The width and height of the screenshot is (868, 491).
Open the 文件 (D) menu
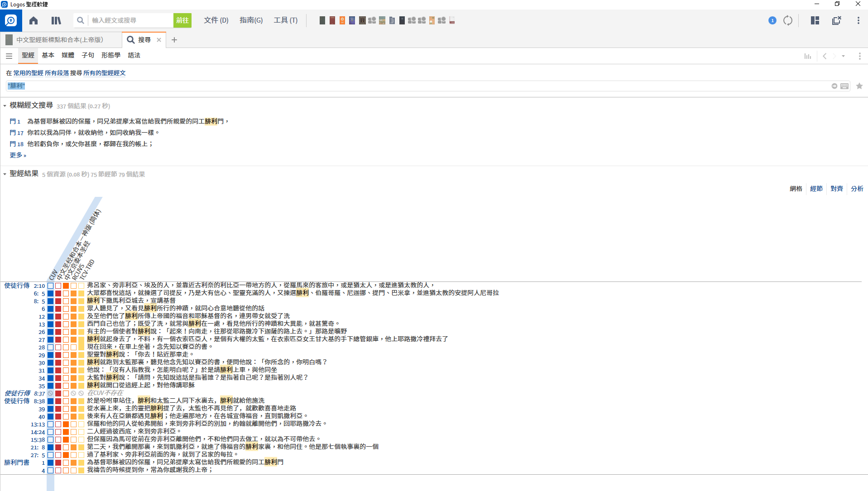click(216, 20)
